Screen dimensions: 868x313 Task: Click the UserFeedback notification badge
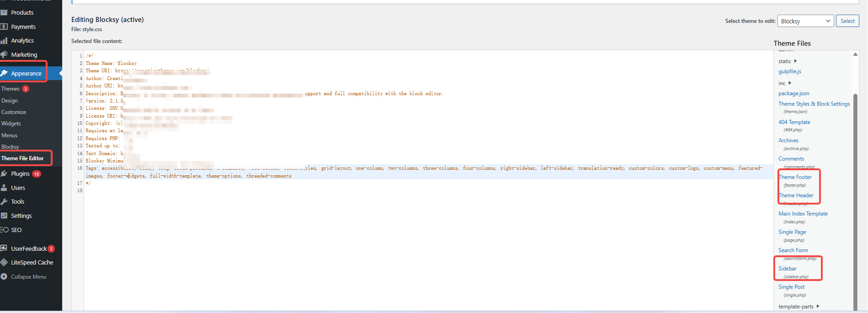tap(51, 248)
